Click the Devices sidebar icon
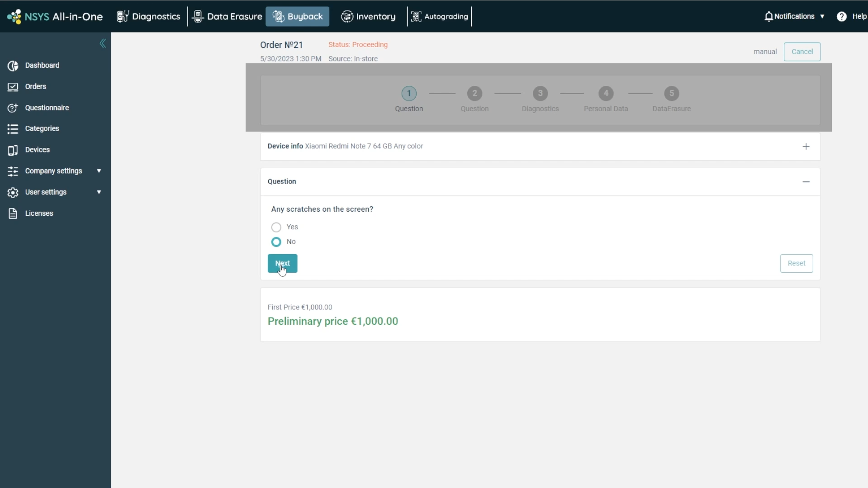Image resolution: width=868 pixels, height=488 pixels. pos(13,150)
